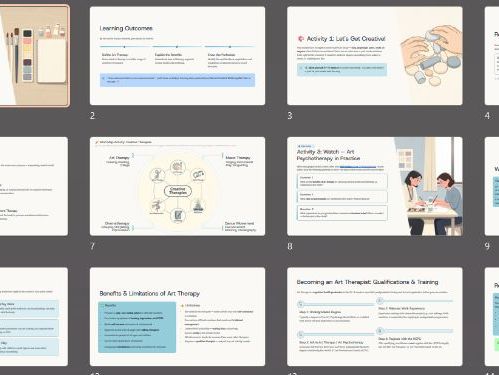Click slide number 9 label

coord(487,246)
